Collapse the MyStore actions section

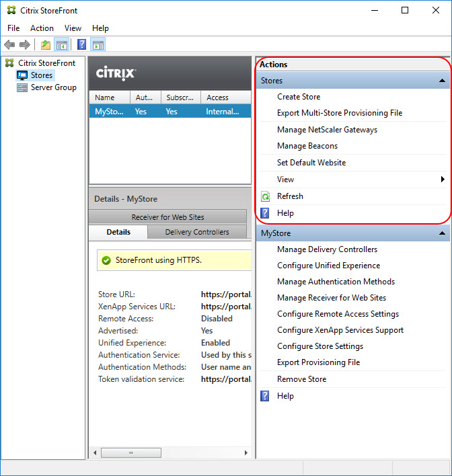click(x=443, y=233)
